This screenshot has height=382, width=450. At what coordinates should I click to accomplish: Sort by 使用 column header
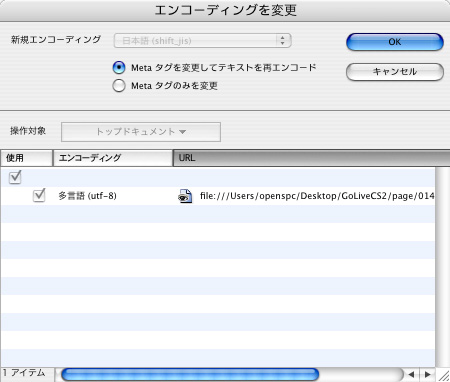(x=26, y=158)
